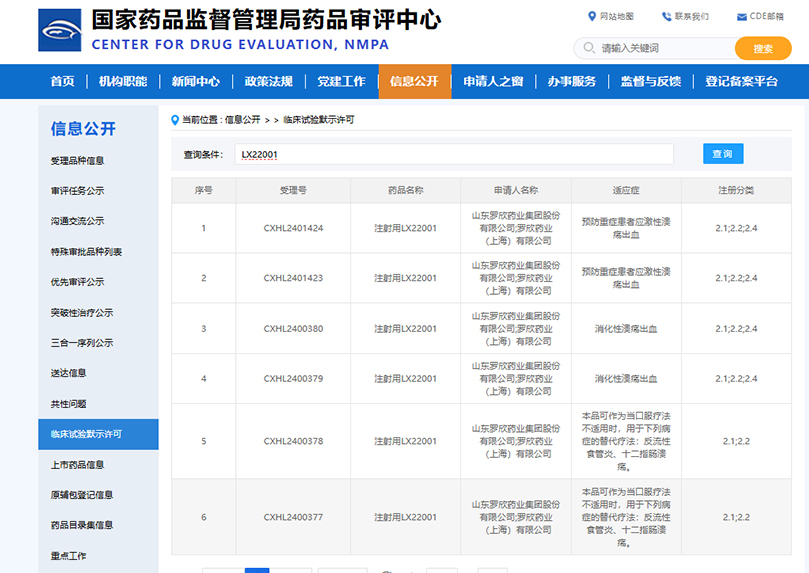Click the CDE mailbox envelope icon

[741, 16]
